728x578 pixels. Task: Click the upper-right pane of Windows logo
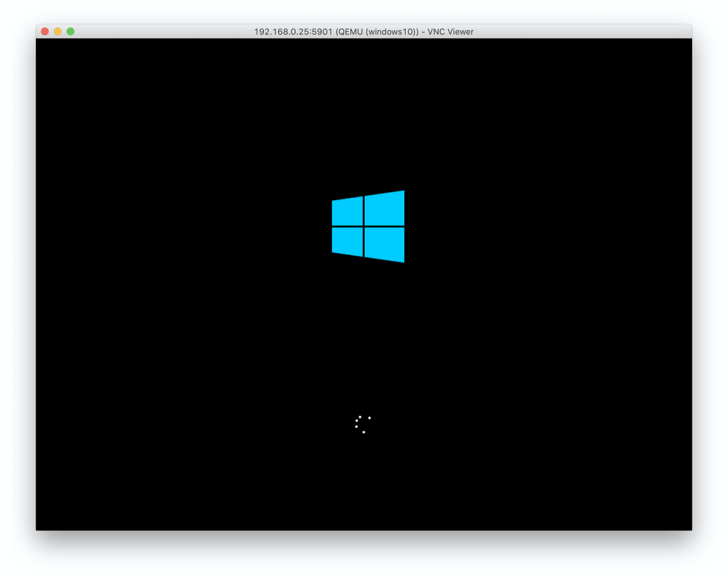click(x=384, y=209)
